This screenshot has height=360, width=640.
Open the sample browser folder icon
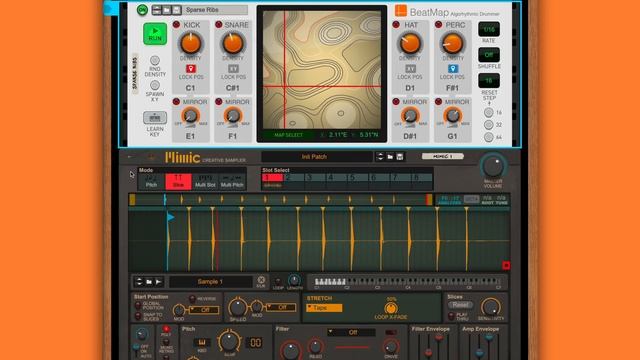tap(149, 282)
